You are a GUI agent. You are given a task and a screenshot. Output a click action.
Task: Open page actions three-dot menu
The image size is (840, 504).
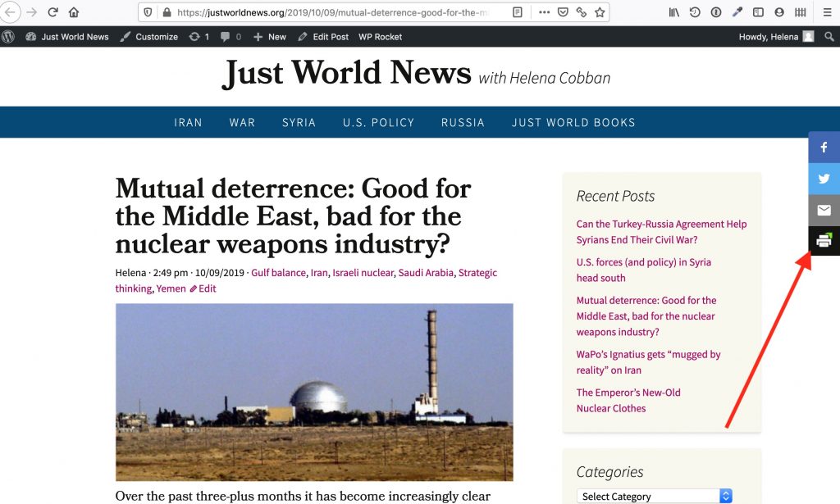click(x=544, y=12)
